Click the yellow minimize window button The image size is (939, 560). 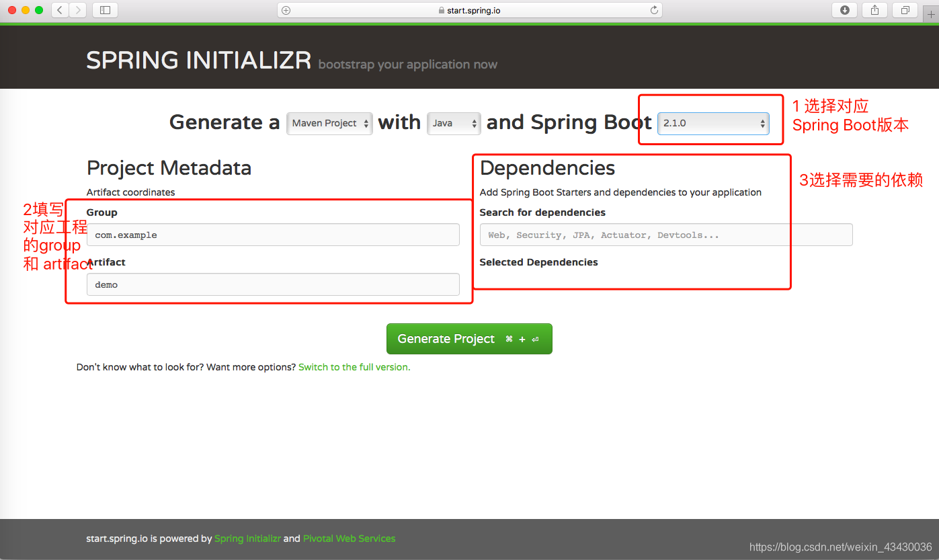[x=26, y=10]
